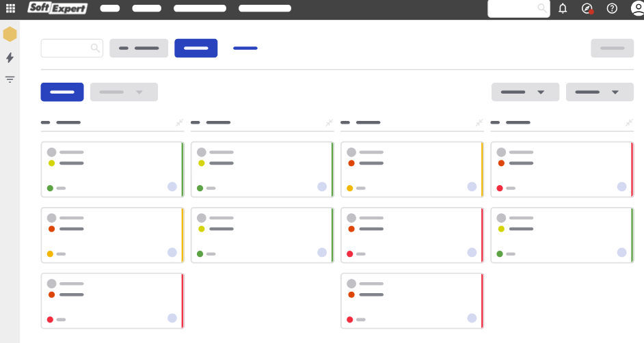The image size is (644, 343).
Task: Collapse the last kanban column
Action: pyautogui.click(x=629, y=123)
